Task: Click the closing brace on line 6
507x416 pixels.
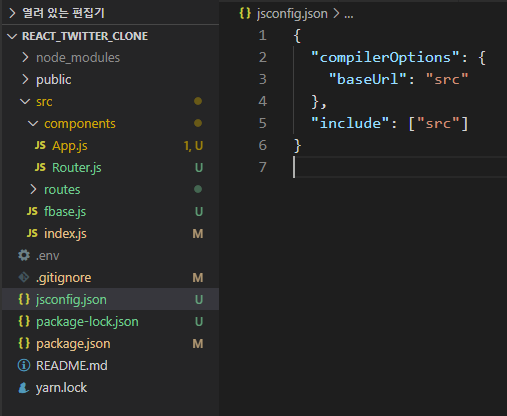Action: point(298,145)
